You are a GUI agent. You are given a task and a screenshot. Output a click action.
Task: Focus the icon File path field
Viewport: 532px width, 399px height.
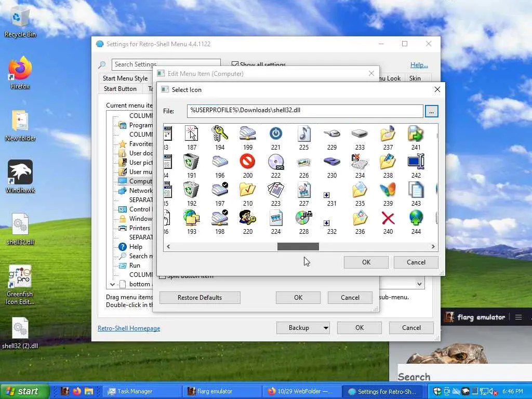point(305,111)
